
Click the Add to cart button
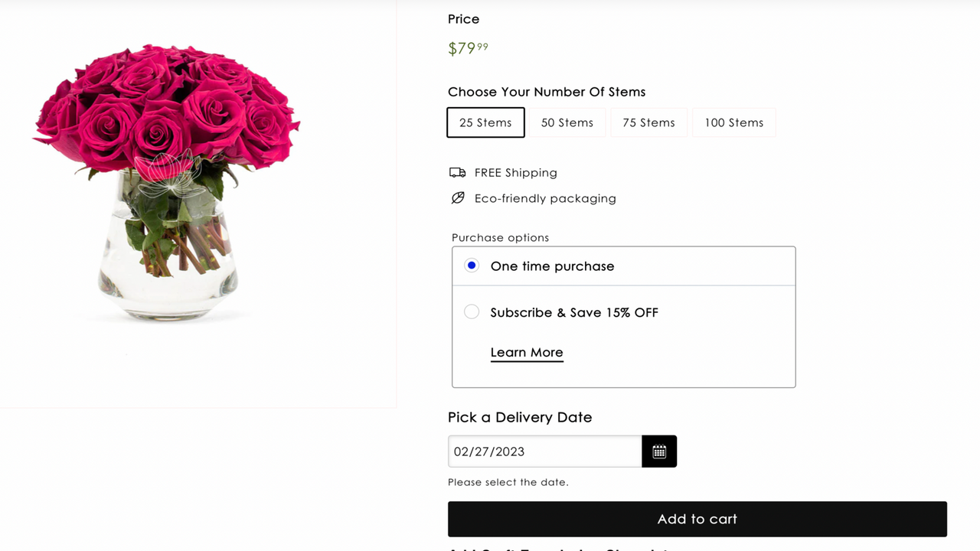pyautogui.click(x=697, y=519)
